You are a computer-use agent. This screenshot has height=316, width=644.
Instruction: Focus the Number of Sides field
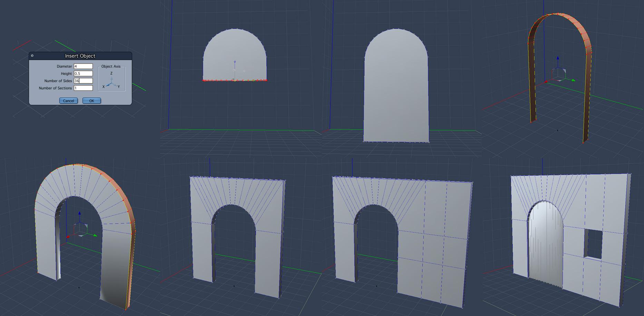(83, 81)
